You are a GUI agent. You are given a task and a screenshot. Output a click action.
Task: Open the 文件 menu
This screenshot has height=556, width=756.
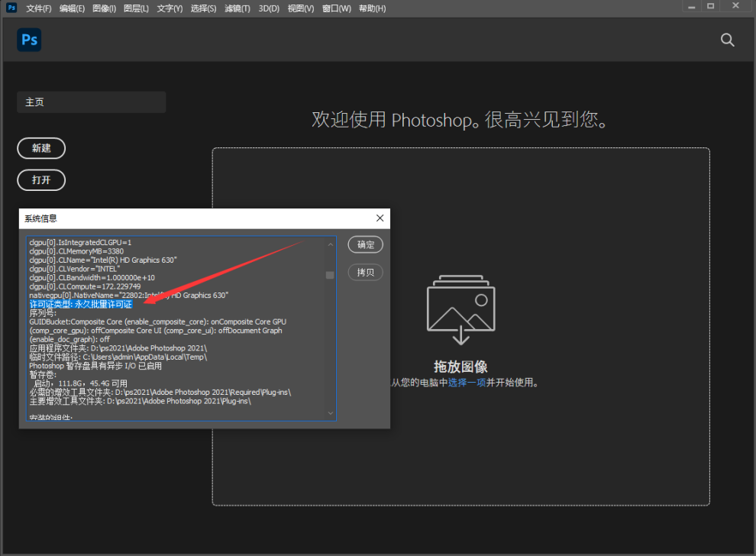(x=38, y=8)
